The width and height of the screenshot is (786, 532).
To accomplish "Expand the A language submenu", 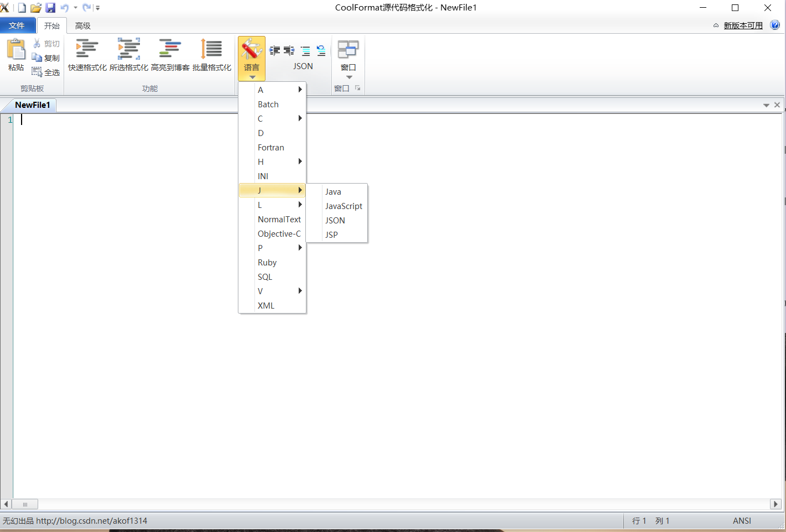I will click(x=272, y=90).
